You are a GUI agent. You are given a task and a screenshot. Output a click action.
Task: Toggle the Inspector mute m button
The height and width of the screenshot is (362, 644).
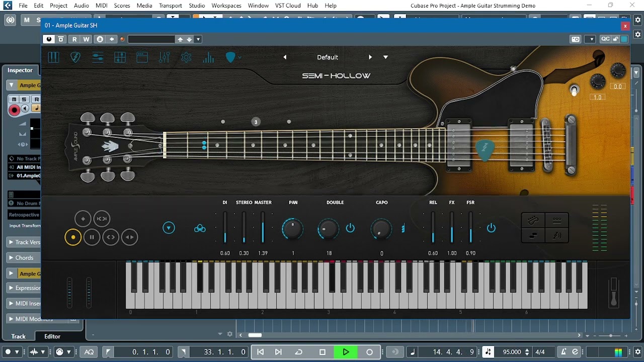point(14,99)
